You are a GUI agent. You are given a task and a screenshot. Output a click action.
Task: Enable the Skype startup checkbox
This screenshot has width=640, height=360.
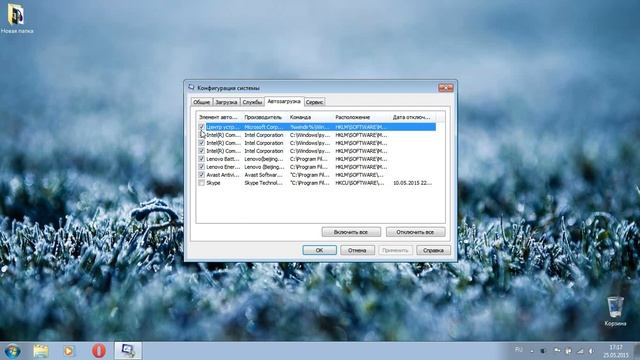coord(202,183)
